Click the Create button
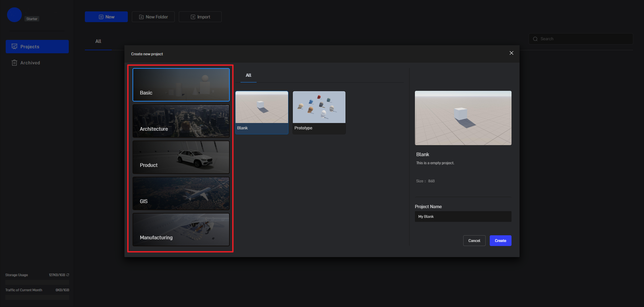 [500, 241]
